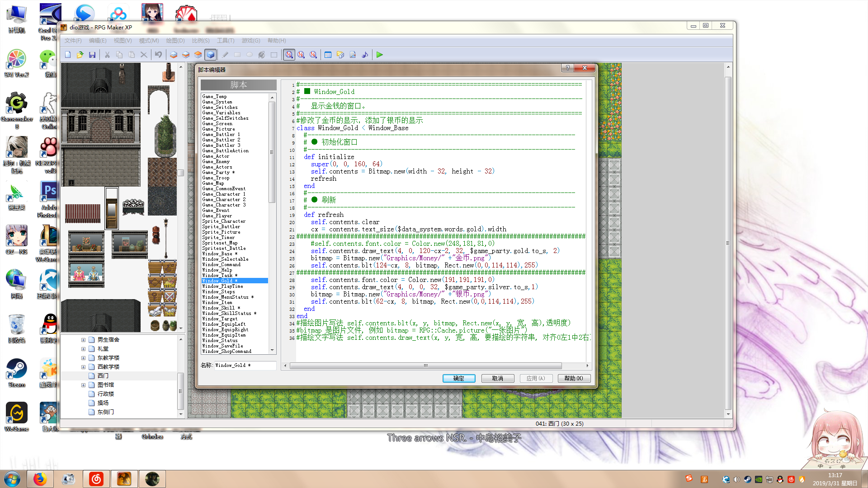The image size is (868, 488).
Task: Set zoom scale to 1/2
Action: tap(301, 55)
